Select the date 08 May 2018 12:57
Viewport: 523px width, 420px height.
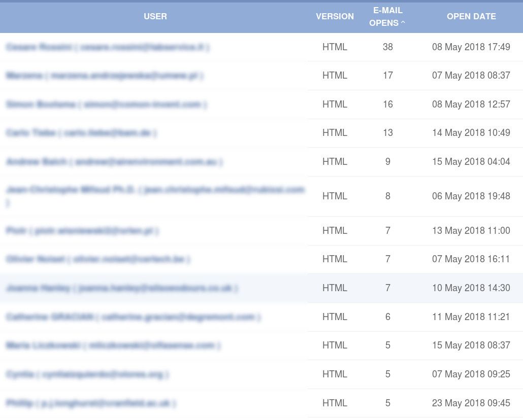(x=471, y=104)
